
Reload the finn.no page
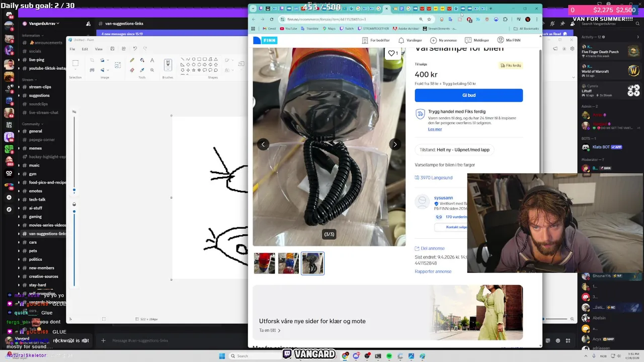(x=272, y=19)
